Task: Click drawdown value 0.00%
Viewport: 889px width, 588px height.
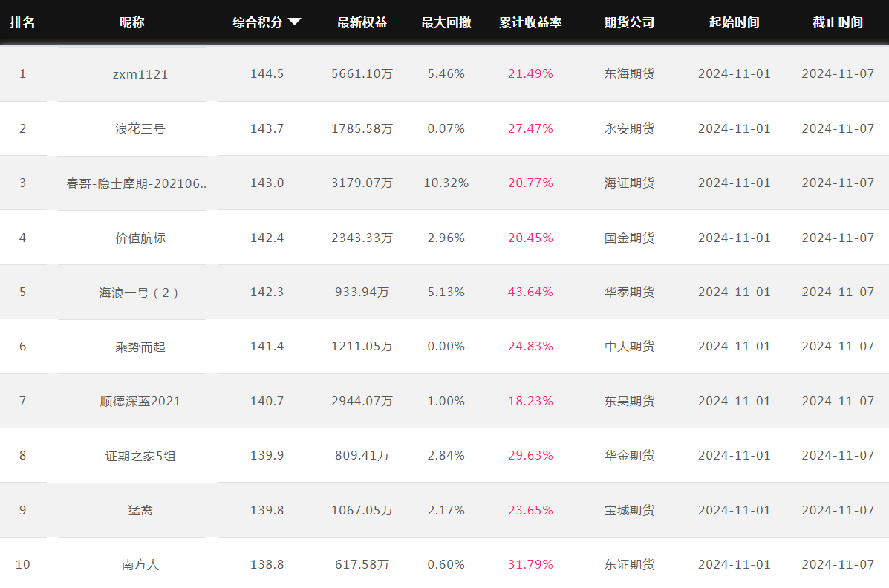Action: tap(446, 346)
